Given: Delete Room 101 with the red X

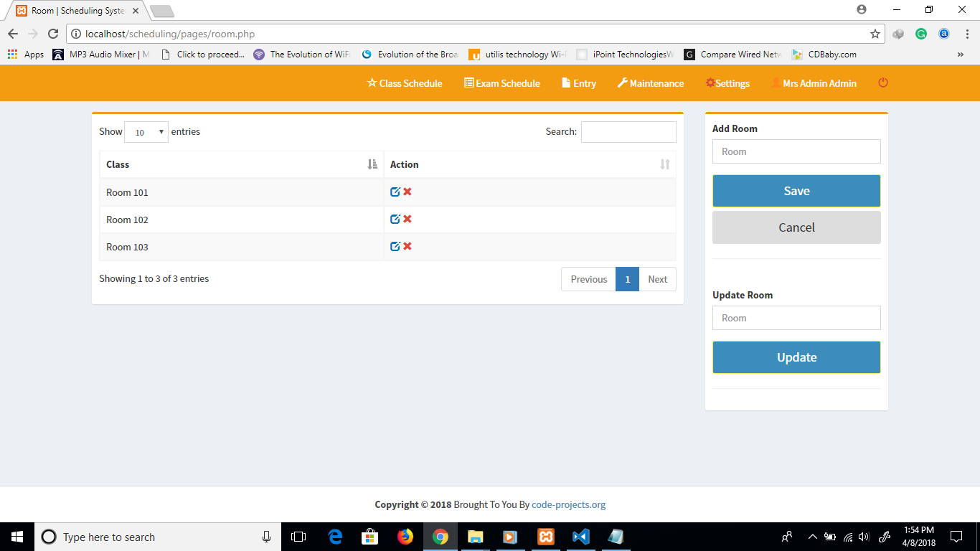Looking at the screenshot, I should pos(407,192).
